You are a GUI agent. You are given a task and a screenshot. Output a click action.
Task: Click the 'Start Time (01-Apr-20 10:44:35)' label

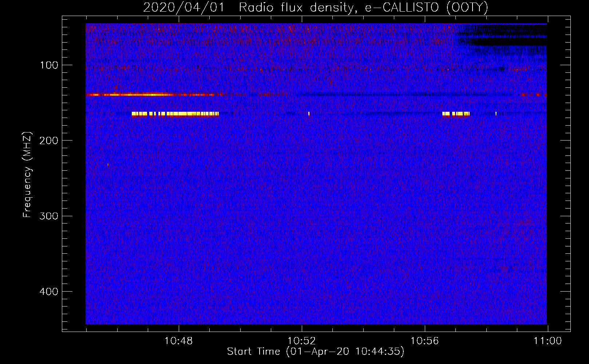316,351
